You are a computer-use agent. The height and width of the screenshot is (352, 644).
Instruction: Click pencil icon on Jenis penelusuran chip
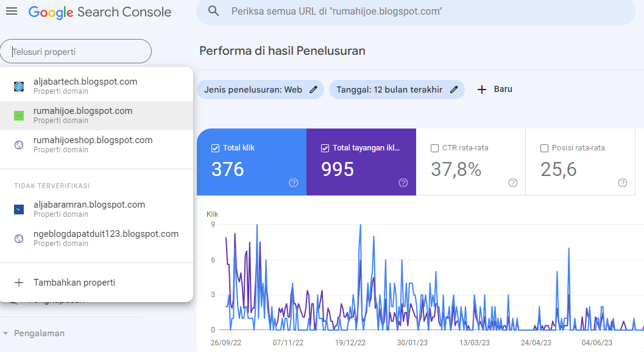pyautogui.click(x=313, y=90)
